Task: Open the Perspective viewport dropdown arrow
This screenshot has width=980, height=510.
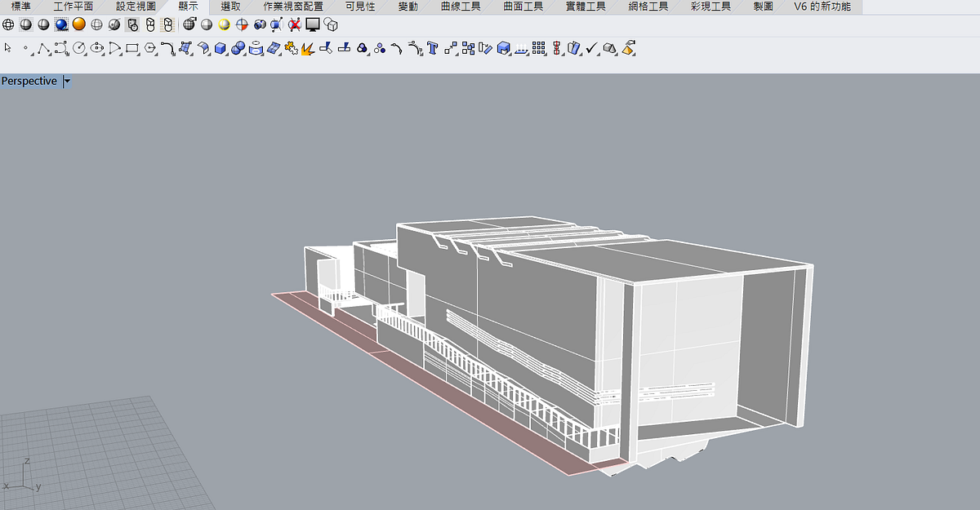Action: point(67,81)
